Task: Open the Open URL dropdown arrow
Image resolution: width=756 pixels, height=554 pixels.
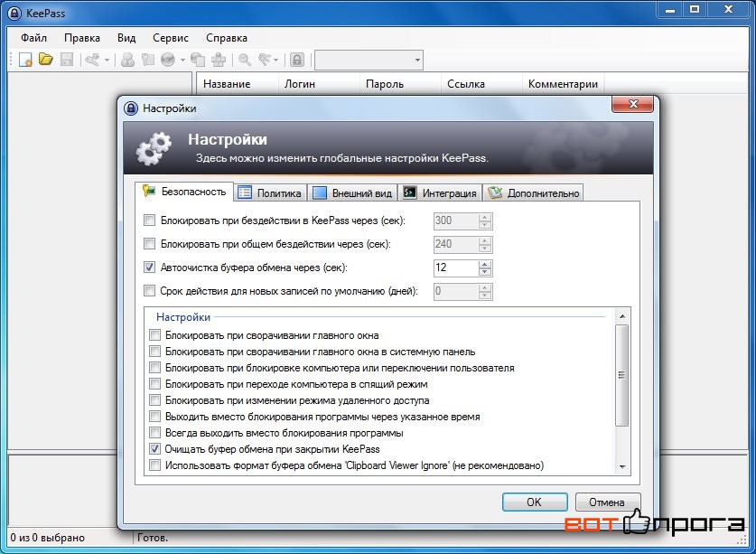Action: [x=182, y=61]
